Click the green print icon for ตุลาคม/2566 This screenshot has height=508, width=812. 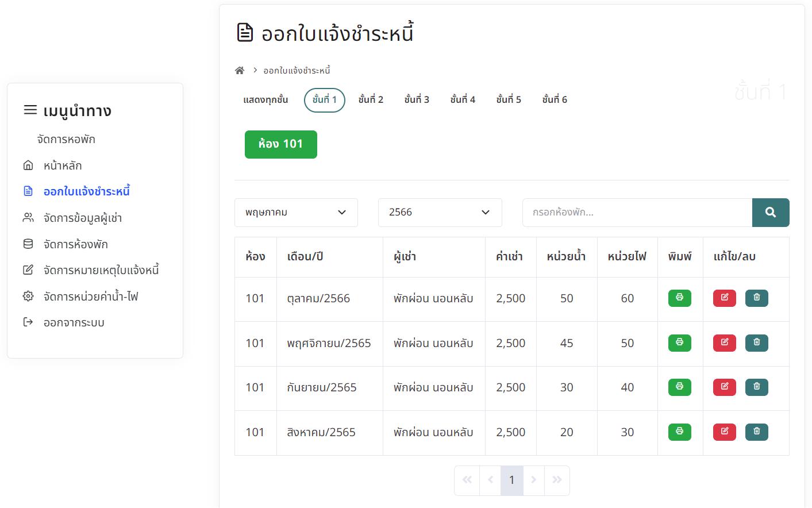coord(679,298)
